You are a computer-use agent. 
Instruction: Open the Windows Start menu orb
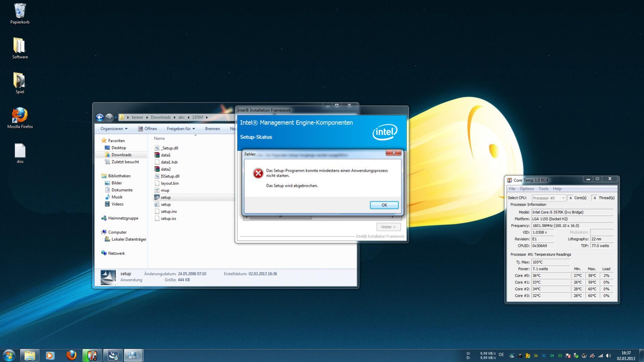pos(9,355)
